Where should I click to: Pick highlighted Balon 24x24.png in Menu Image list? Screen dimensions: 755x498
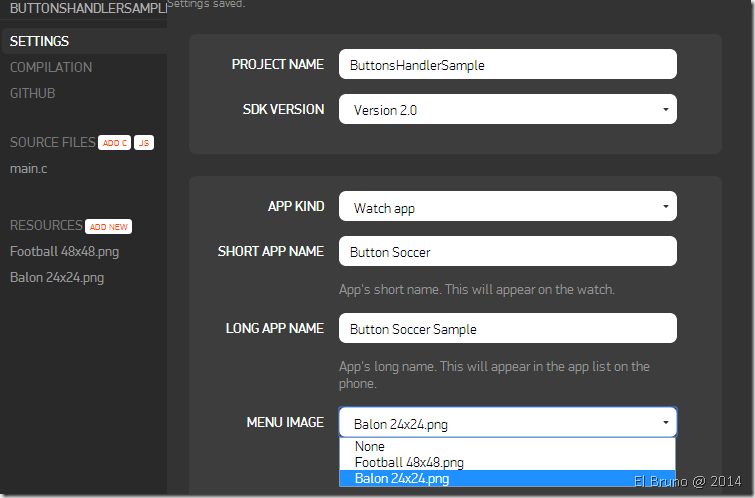point(402,478)
